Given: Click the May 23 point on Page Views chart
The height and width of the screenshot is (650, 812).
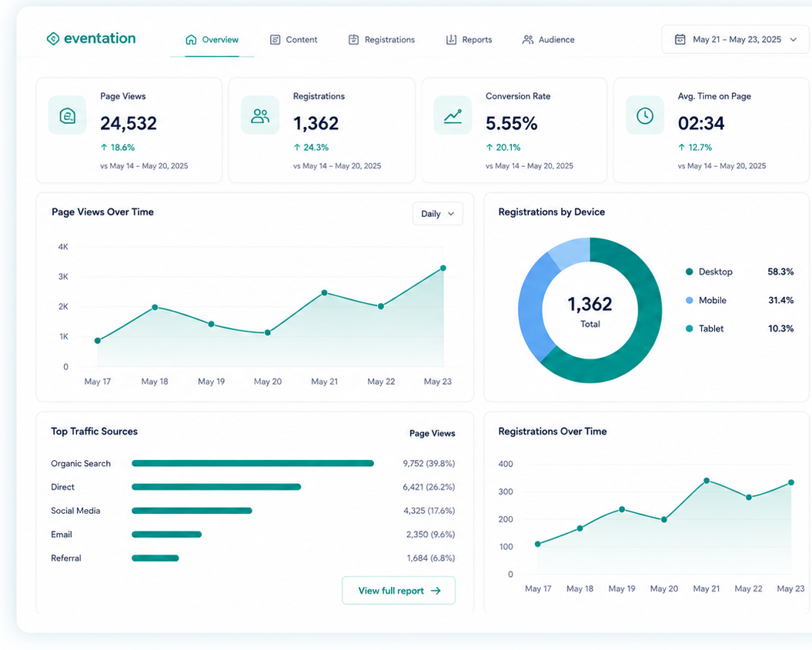Looking at the screenshot, I should tap(443, 268).
